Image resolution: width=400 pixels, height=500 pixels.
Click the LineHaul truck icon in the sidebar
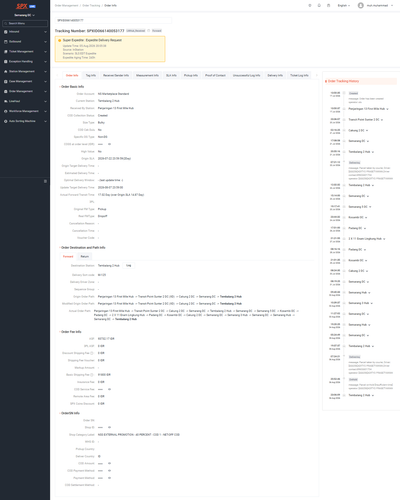pyautogui.click(x=6, y=101)
